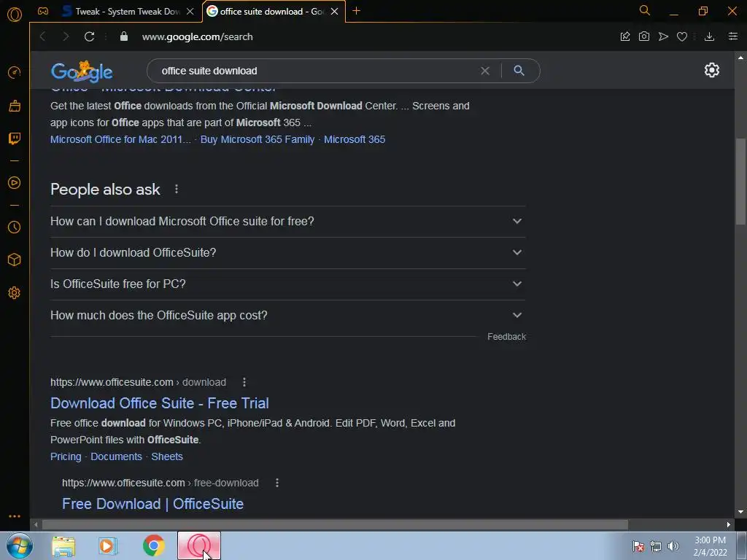This screenshot has height=560, width=747.
Task: Click the volume speaker tray icon
Action: tap(673, 546)
